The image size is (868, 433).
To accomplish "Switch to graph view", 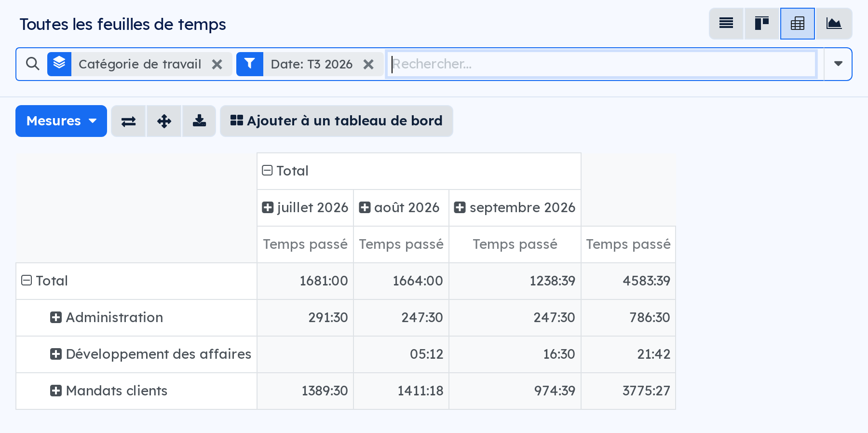I will pos(834,23).
